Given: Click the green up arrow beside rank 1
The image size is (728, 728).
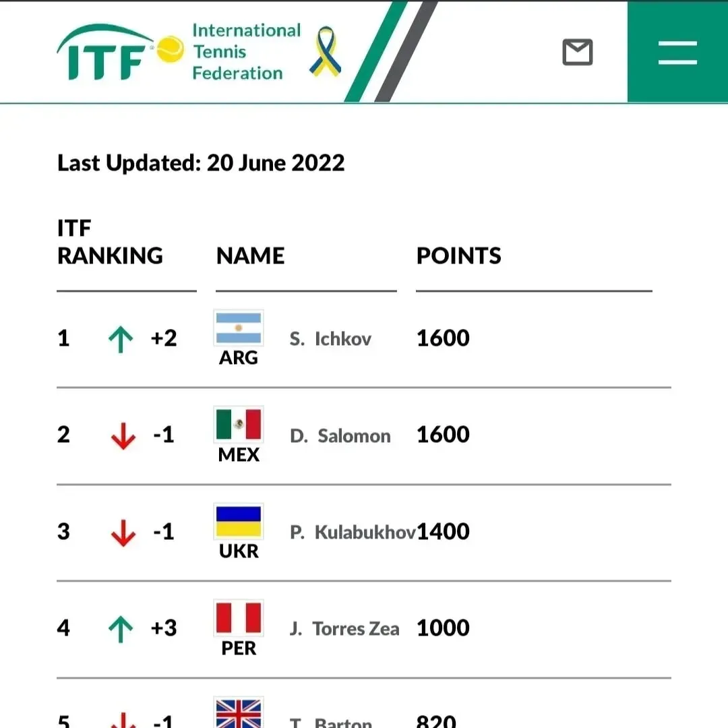Looking at the screenshot, I should tap(121, 338).
